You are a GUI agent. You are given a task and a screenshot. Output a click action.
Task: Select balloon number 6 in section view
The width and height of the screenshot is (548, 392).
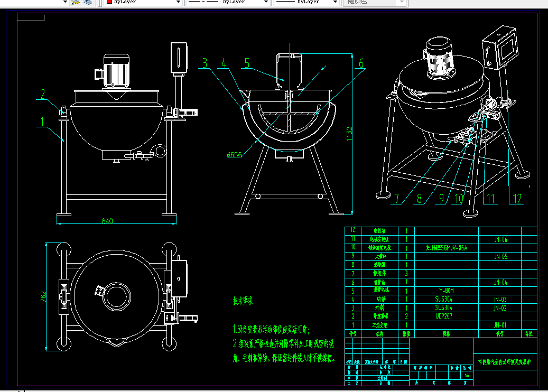(x=361, y=63)
